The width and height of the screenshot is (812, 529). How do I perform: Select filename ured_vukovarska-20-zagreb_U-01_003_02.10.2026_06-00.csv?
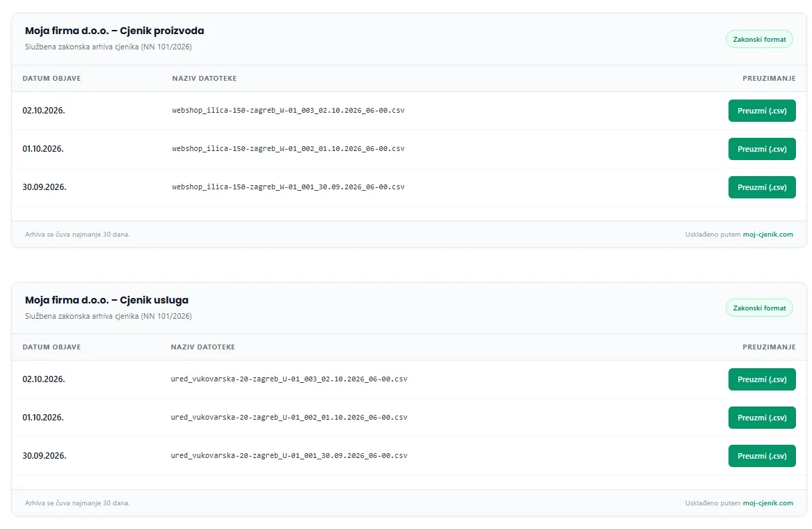[x=289, y=379]
